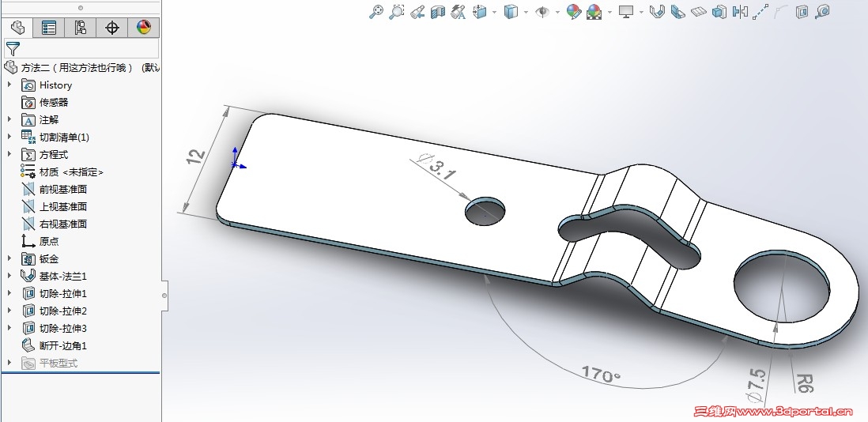The width and height of the screenshot is (868, 422).
Task: Click the Zoom to Fit icon
Action: (x=376, y=11)
